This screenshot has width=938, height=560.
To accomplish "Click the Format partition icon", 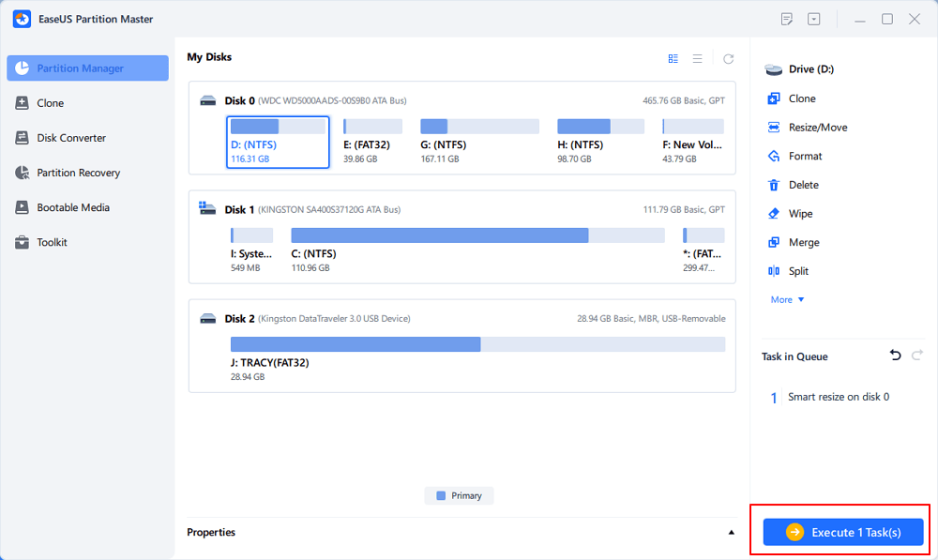I will [774, 157].
